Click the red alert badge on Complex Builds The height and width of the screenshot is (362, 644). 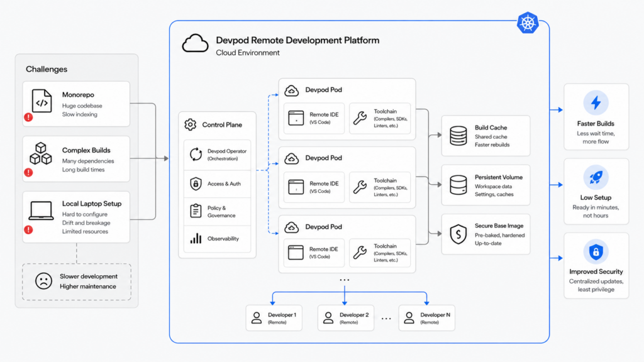click(28, 172)
